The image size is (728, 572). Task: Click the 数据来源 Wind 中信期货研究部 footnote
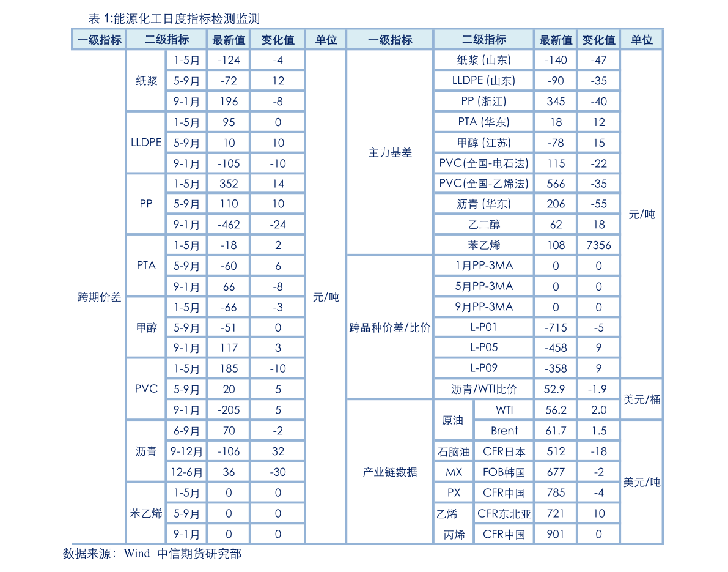(x=152, y=554)
